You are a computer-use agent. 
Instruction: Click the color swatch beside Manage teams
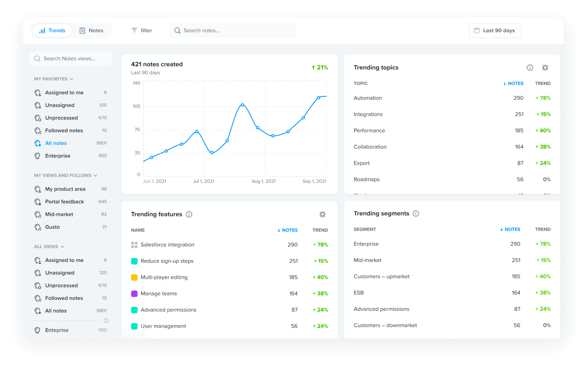pos(135,293)
